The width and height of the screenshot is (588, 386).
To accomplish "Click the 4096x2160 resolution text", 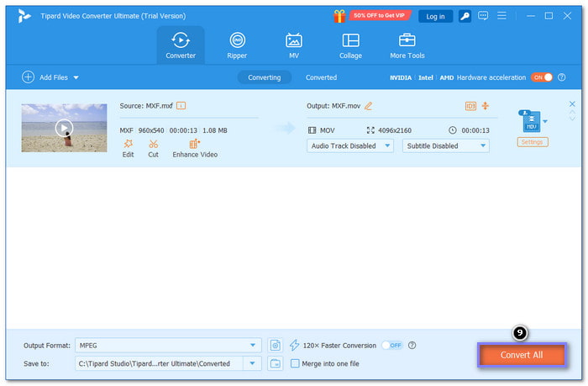I will tap(395, 130).
